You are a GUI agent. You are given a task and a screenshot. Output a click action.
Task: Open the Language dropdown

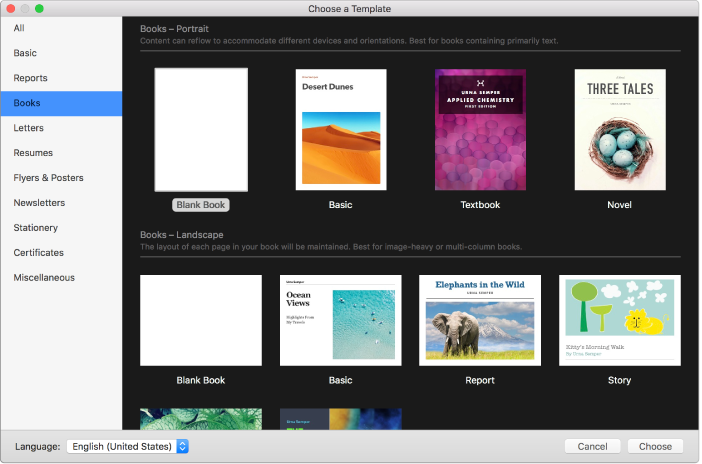[128, 447]
